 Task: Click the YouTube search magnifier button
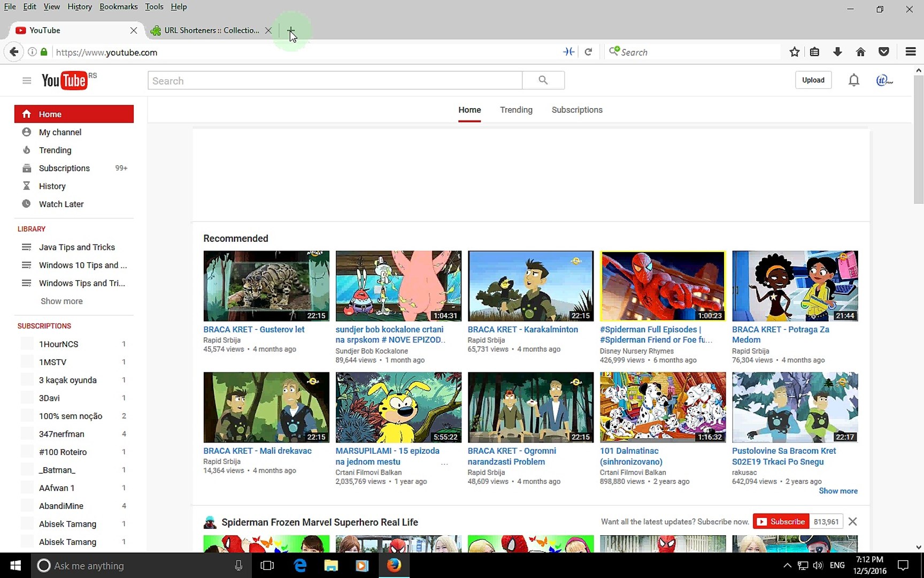tap(543, 80)
